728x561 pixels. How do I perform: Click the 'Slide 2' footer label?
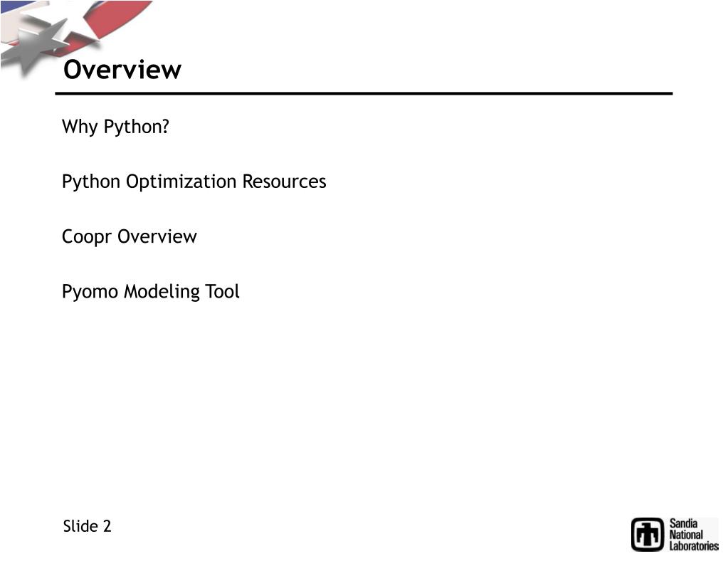pos(88,526)
